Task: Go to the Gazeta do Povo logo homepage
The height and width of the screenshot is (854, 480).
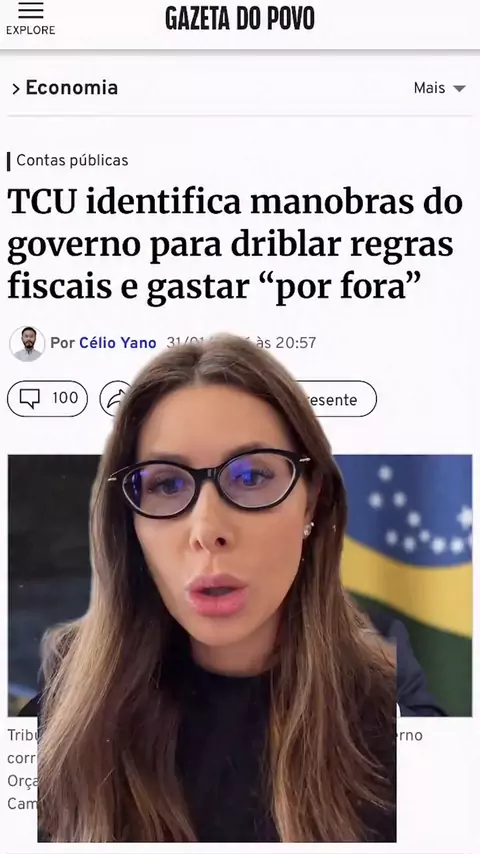Action: pyautogui.click(x=240, y=18)
